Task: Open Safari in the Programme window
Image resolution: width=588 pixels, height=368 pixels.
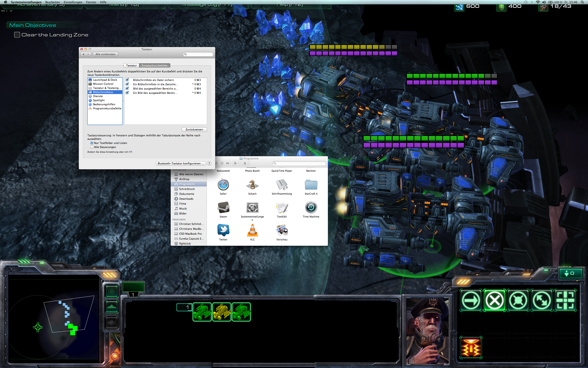Action: (x=223, y=185)
